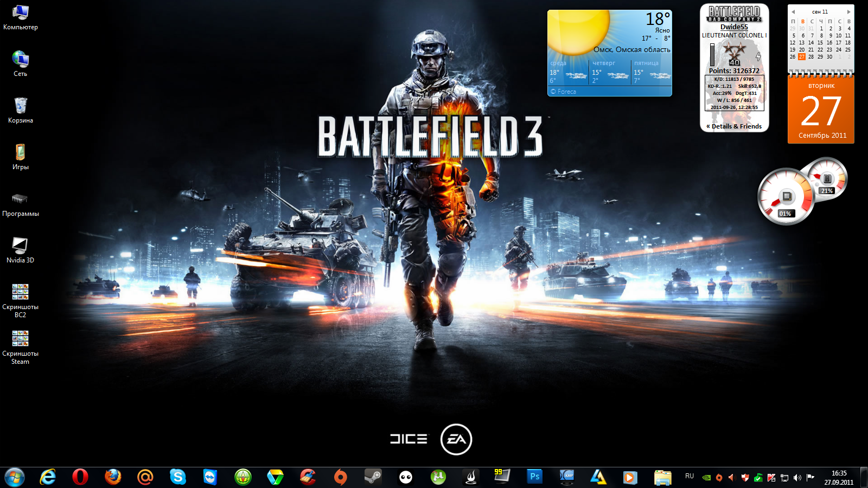Launch the Nvidia 3D shortcut
The image size is (868, 488).
[x=20, y=251]
